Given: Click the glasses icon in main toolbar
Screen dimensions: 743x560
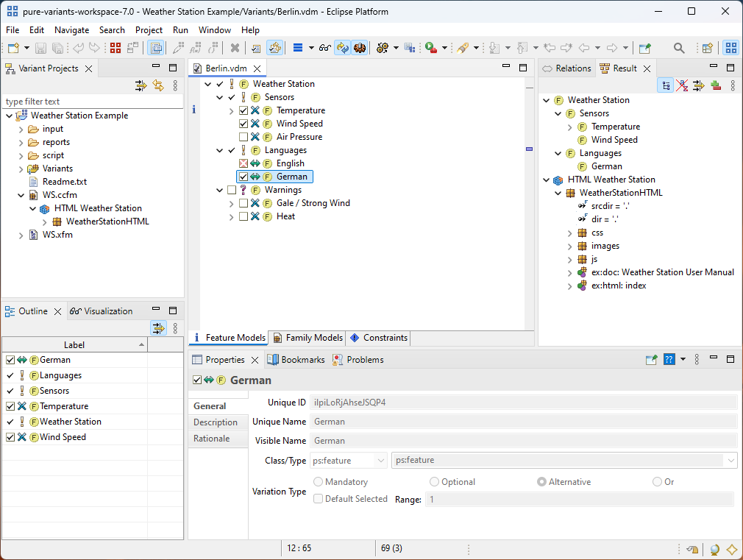Looking at the screenshot, I should [x=324, y=48].
